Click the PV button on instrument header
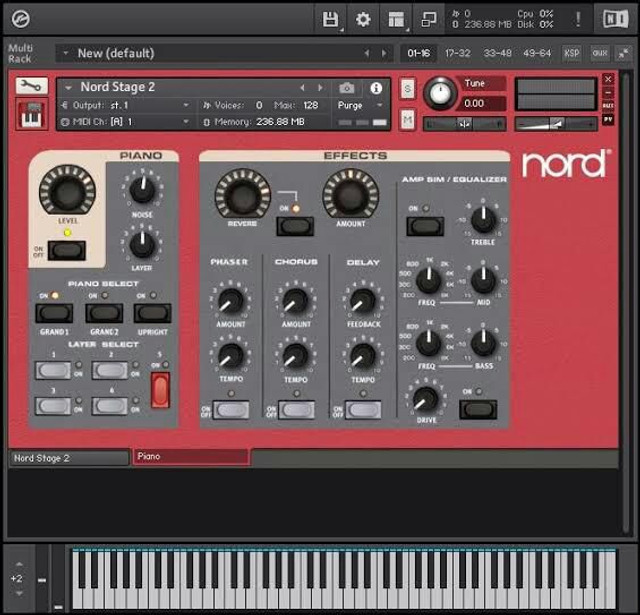Viewport: 640px width, 615px height. tap(608, 120)
